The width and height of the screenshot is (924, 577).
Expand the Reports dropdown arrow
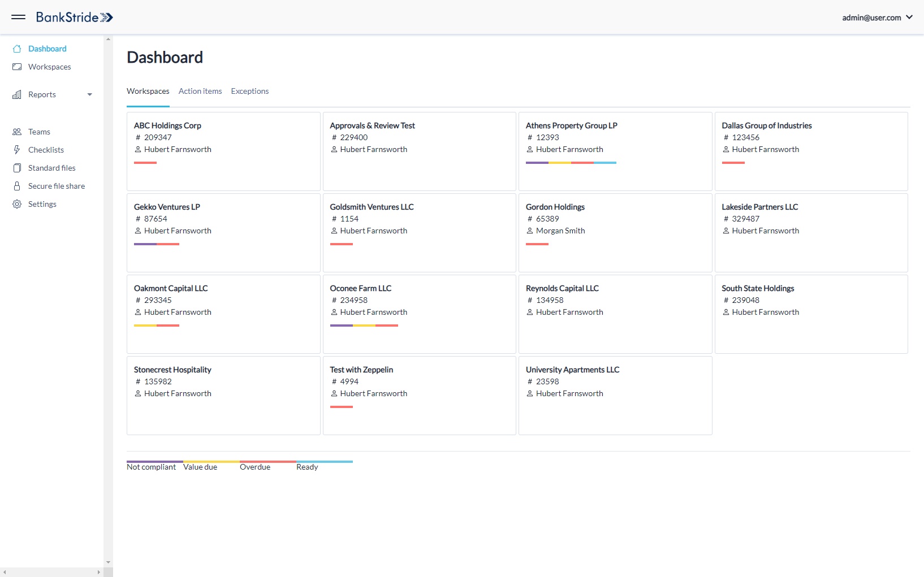click(x=89, y=94)
